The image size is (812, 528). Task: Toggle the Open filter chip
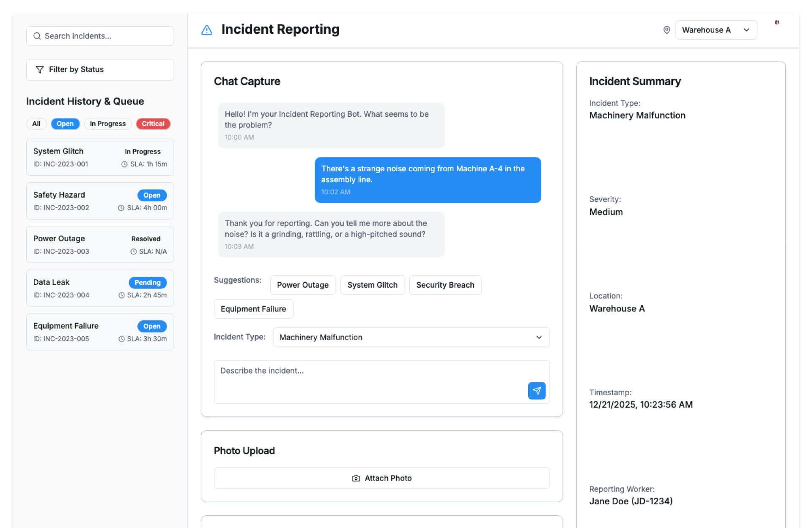(x=65, y=124)
